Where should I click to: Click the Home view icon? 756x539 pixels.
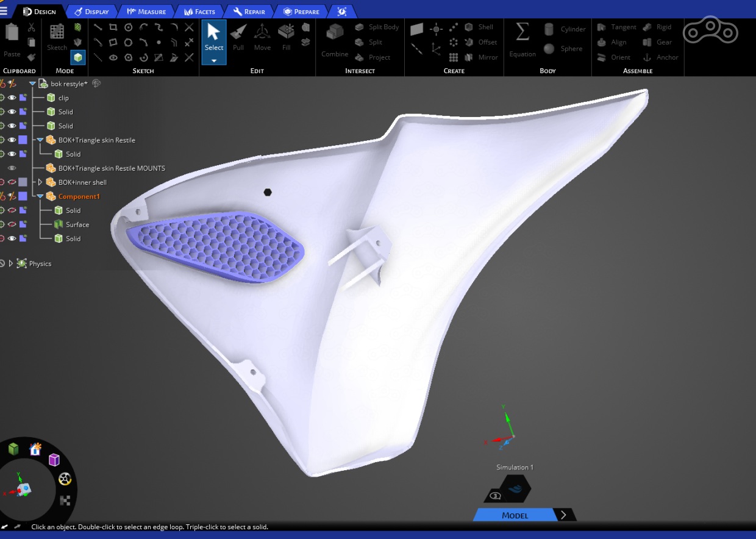pos(35,449)
